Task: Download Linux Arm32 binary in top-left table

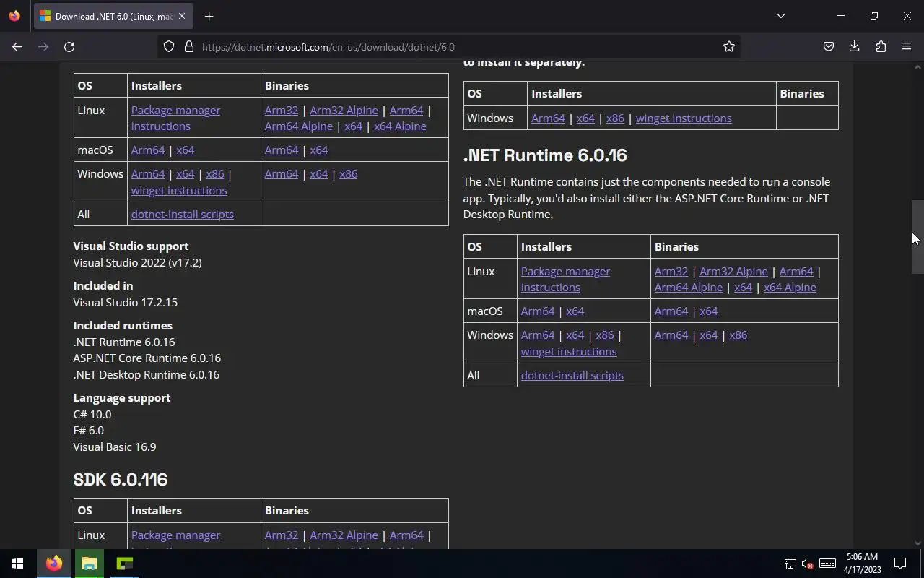Action: pyautogui.click(x=282, y=110)
